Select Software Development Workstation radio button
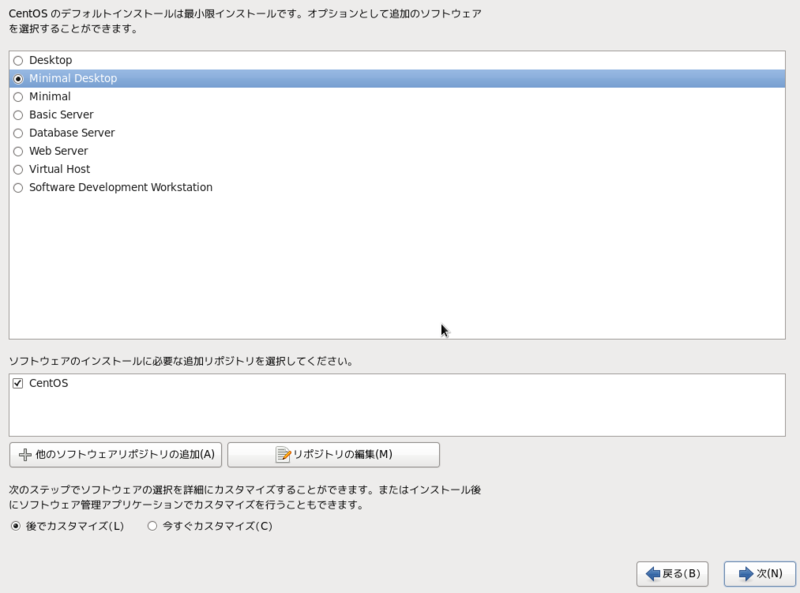The width and height of the screenshot is (800, 593). coord(18,188)
